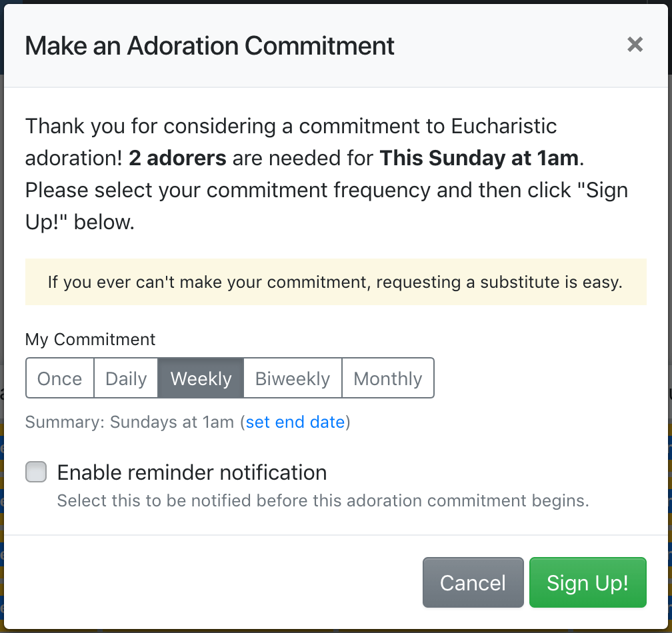Click the green Sign Up! button
Viewport: 672px width, 633px height.
(587, 583)
